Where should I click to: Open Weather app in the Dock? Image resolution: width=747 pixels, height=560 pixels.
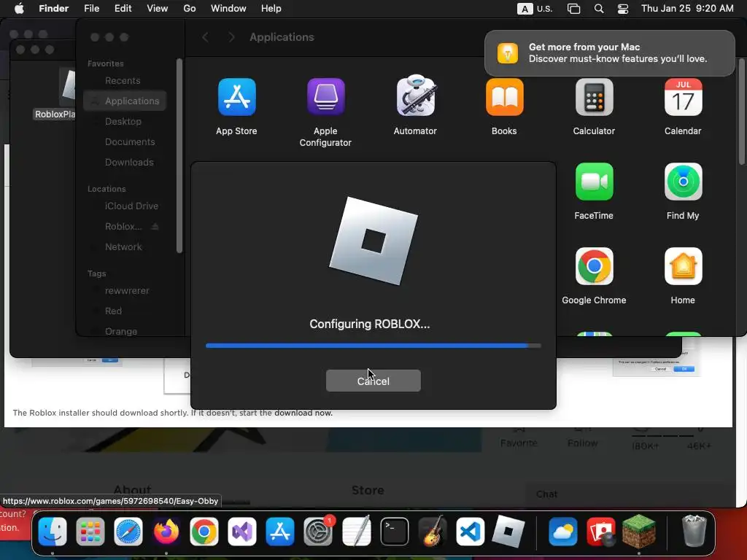[x=562, y=532]
